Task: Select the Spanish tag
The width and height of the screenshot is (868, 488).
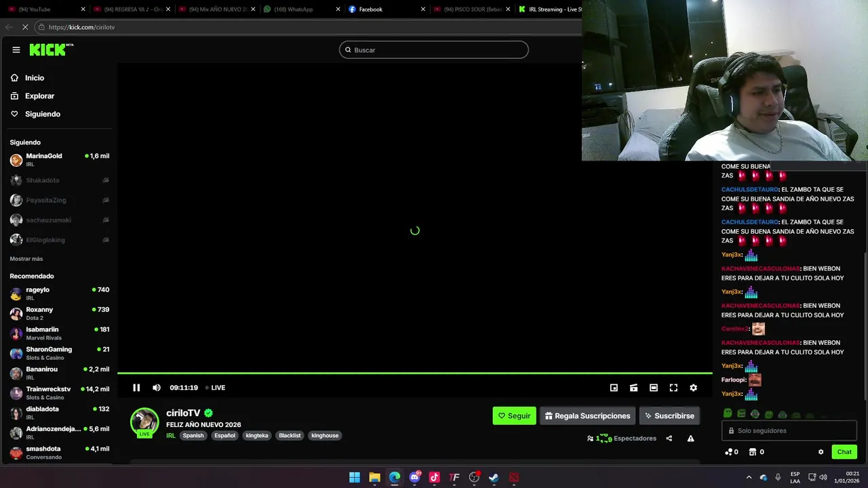Action: (x=193, y=435)
